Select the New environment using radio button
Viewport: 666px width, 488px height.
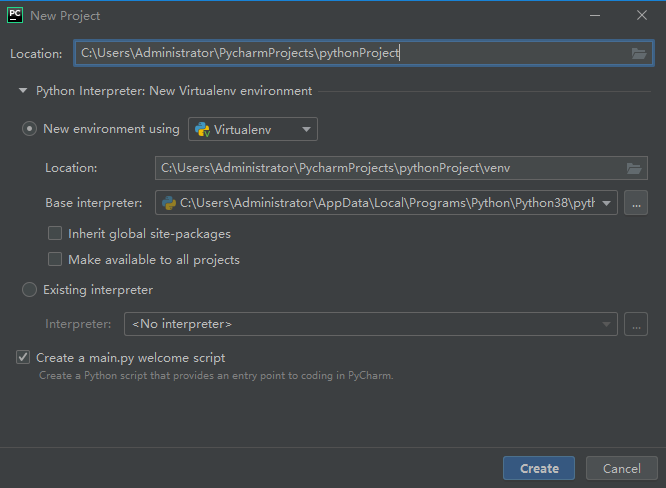point(30,129)
